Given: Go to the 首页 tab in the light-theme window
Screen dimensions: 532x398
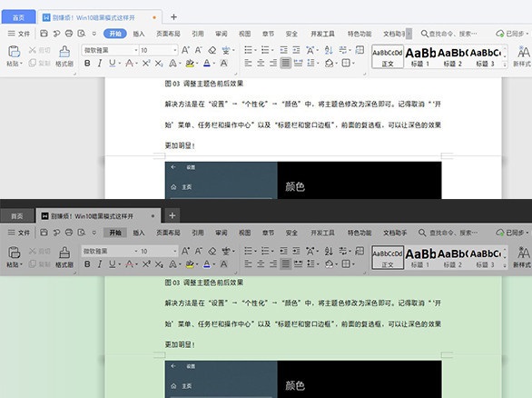Looking at the screenshot, I should 18,17.
